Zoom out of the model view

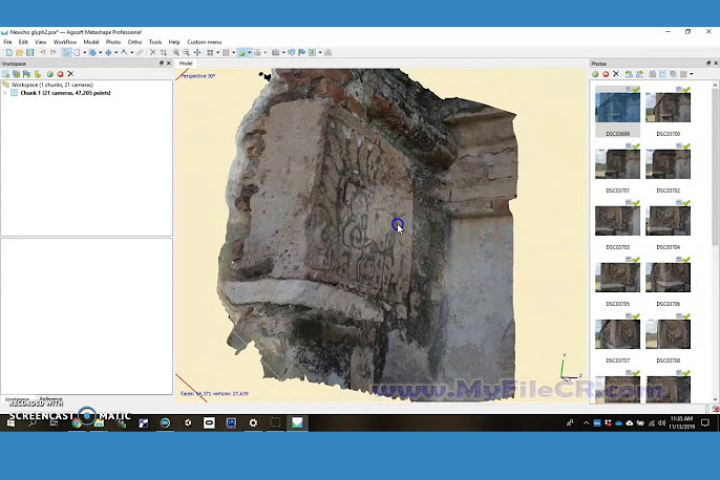point(186,53)
